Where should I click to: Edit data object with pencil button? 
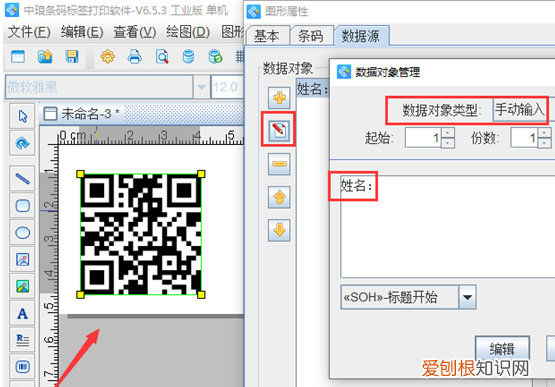[x=279, y=130]
